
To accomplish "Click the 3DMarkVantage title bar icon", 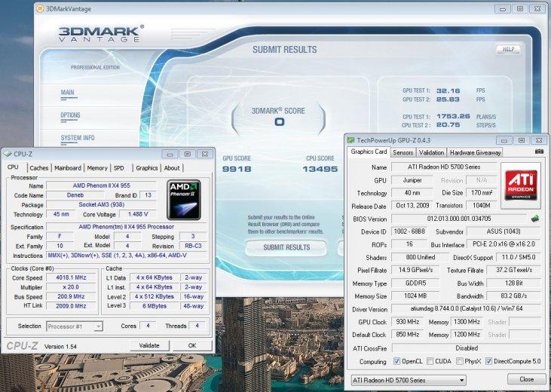I will (41, 9).
